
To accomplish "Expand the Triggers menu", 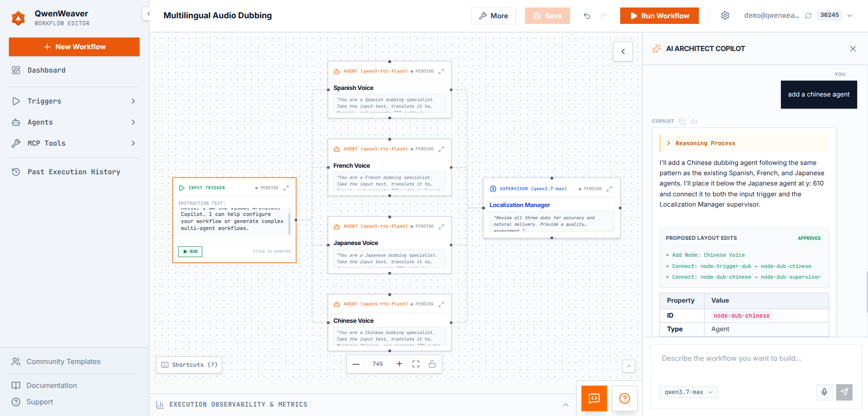I will tap(74, 101).
